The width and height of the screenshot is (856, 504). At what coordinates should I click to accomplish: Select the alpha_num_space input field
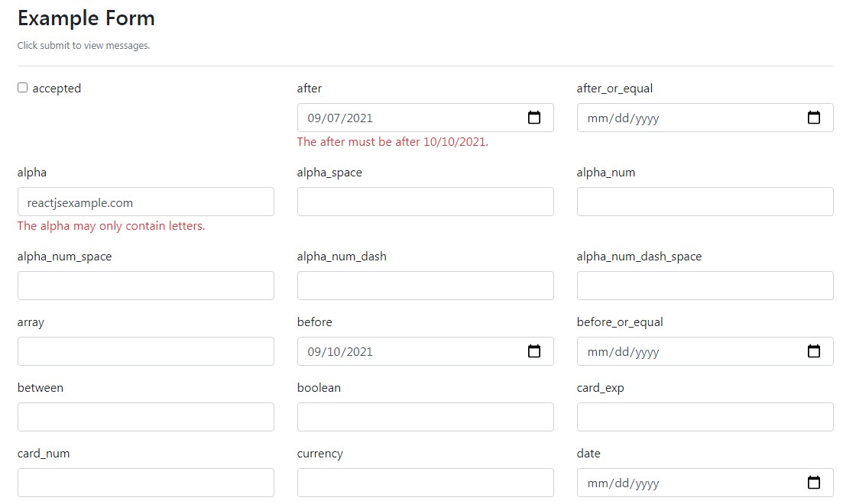145,286
